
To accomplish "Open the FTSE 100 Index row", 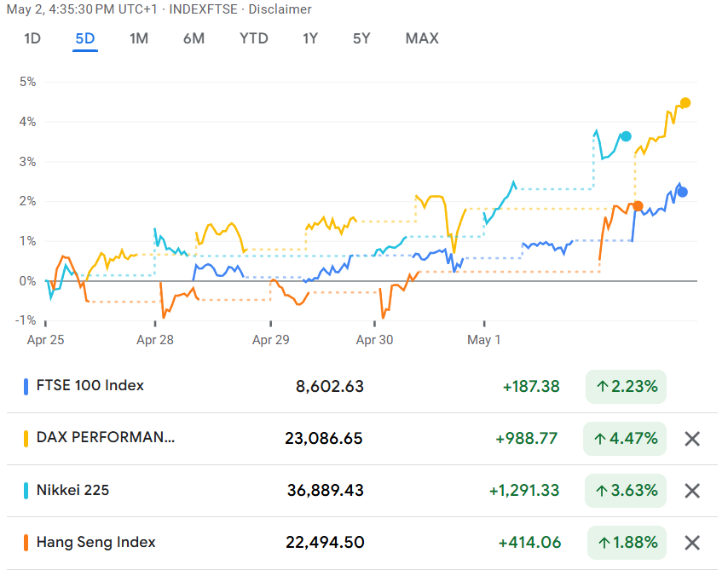I will [x=362, y=387].
